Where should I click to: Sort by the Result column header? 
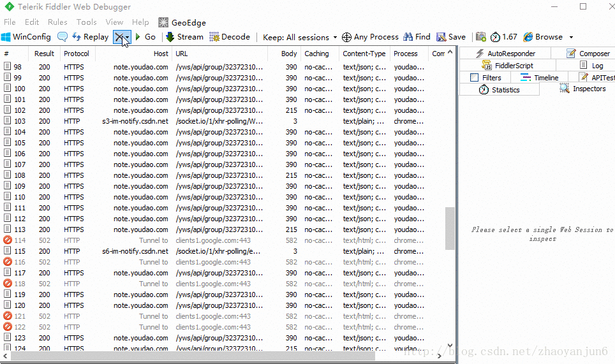44,54
